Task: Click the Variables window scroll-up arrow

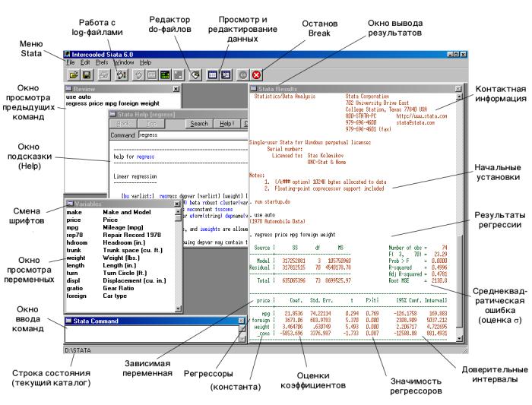Action: [x=178, y=212]
